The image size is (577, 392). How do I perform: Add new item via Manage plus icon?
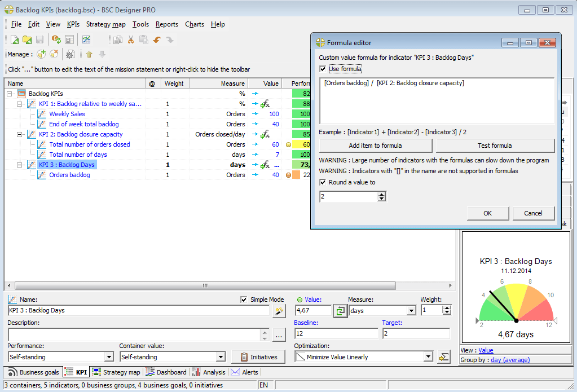[41, 54]
